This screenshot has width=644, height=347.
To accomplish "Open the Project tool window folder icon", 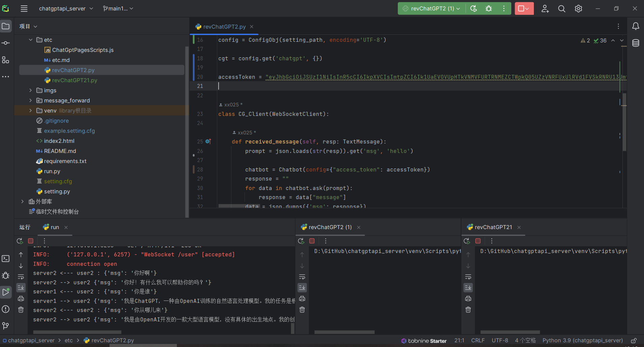I will point(6,26).
